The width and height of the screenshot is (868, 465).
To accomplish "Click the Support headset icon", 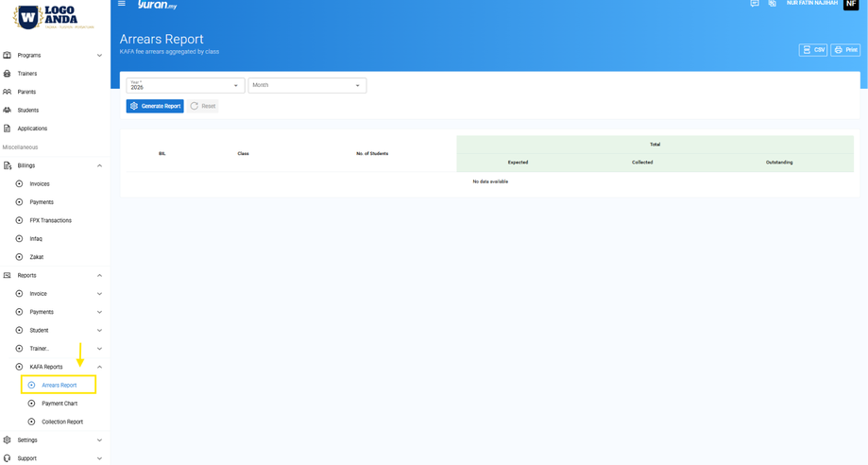I will tap(8, 458).
